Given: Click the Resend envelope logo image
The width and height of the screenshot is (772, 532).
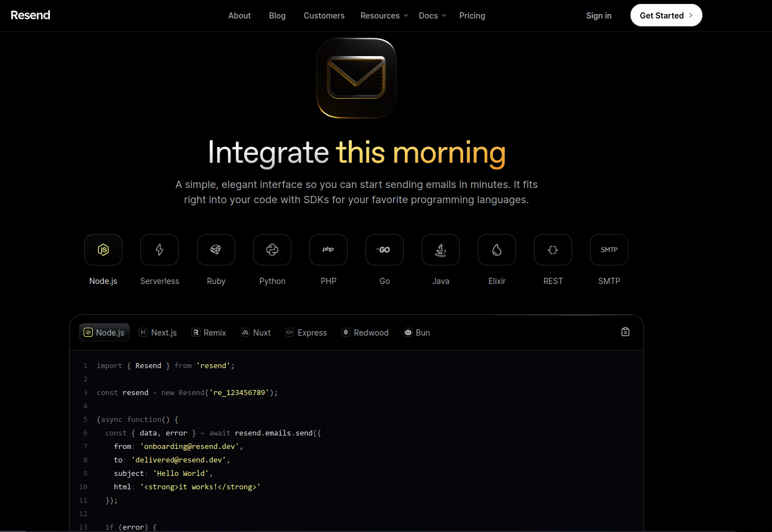Looking at the screenshot, I should pyautogui.click(x=356, y=78).
